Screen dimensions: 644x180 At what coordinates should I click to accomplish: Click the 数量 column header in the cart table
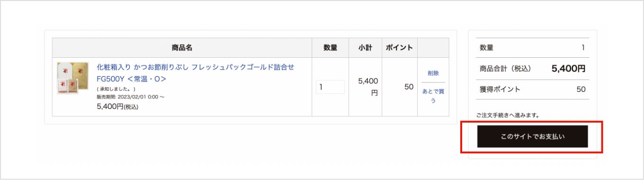pos(331,48)
